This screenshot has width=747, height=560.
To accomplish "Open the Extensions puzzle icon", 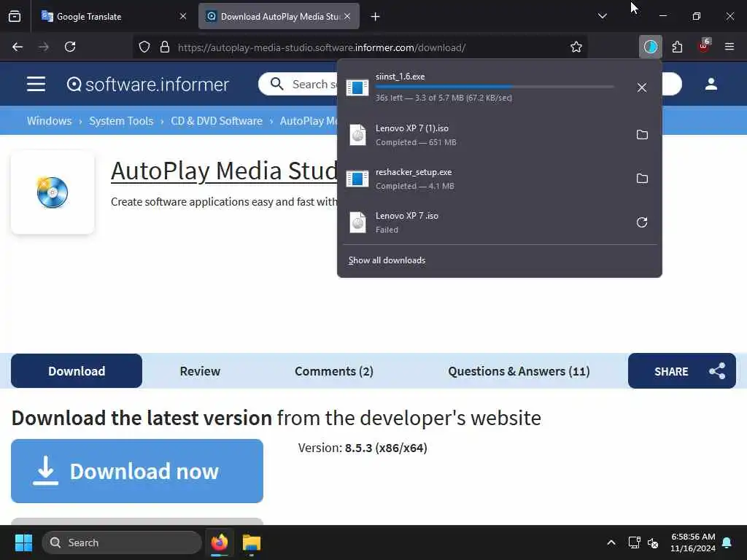I will [x=677, y=47].
